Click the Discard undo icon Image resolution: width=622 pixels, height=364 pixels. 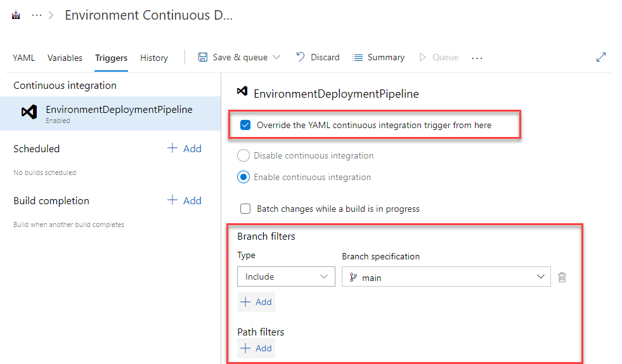point(301,57)
